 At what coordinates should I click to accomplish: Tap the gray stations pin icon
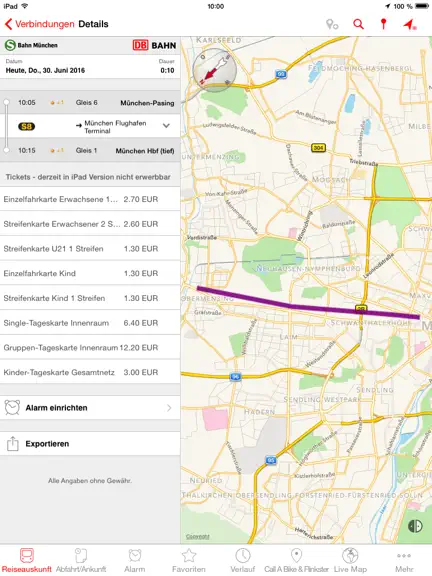(x=332, y=25)
